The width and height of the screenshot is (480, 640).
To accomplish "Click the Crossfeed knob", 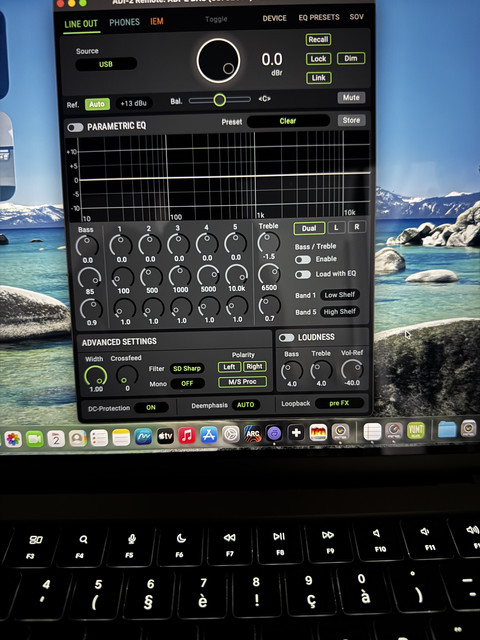I will (127, 375).
